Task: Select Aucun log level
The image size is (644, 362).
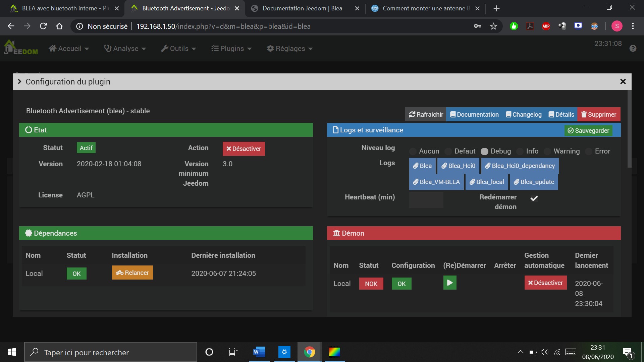Action: [413, 151]
